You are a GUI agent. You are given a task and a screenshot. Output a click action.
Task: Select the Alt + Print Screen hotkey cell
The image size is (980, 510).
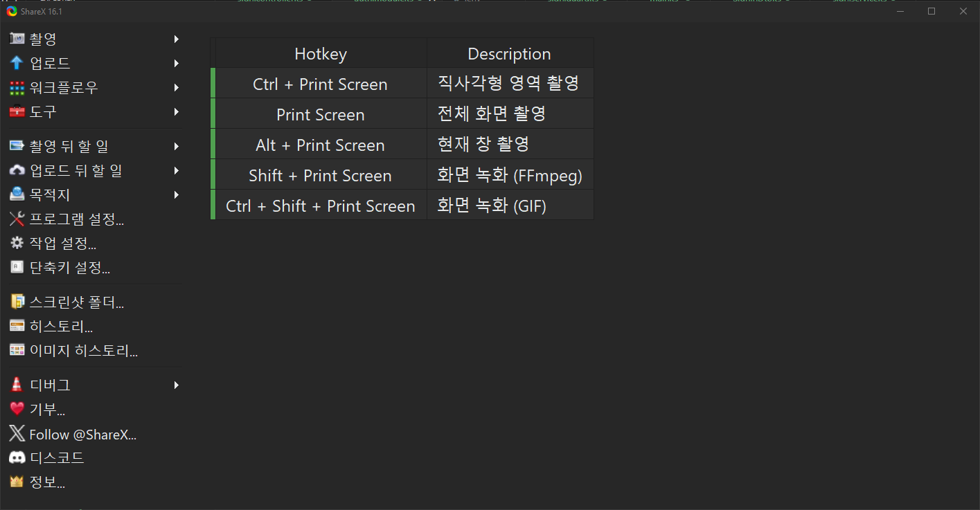pyautogui.click(x=321, y=145)
